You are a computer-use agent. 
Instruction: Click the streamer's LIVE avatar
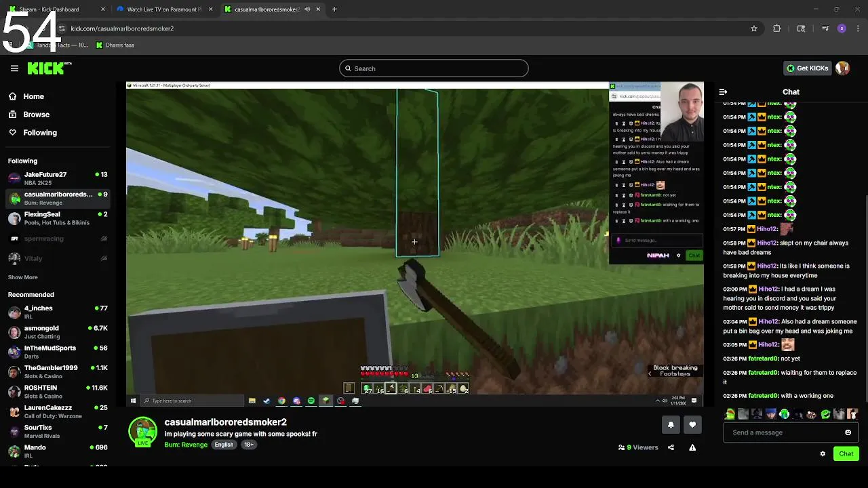point(142,432)
